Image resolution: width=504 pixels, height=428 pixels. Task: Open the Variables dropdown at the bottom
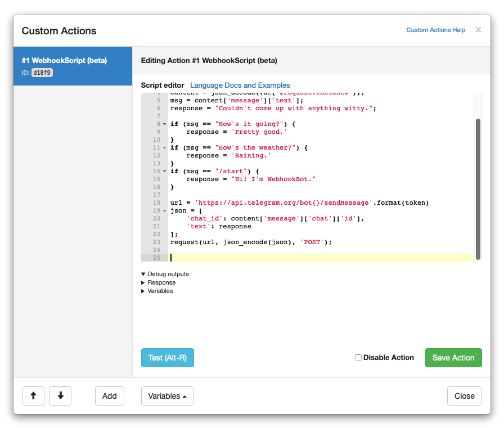pos(167,396)
